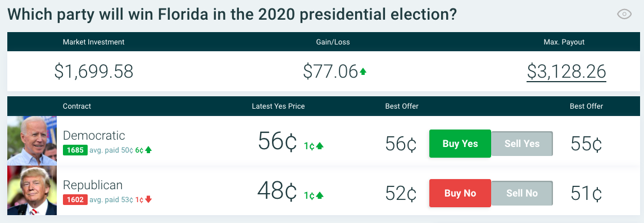644x223 pixels.
Task: Open the Republican contract name
Action: (92, 185)
